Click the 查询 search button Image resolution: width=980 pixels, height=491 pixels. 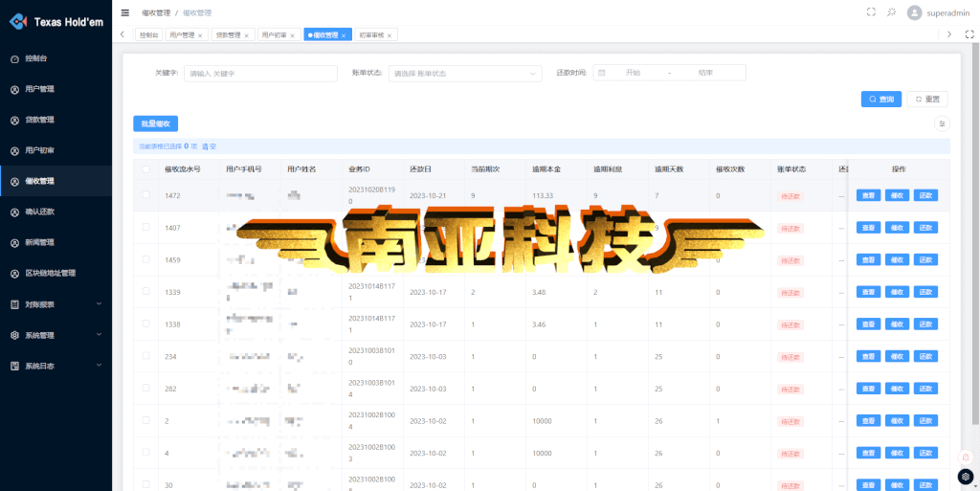tap(881, 100)
